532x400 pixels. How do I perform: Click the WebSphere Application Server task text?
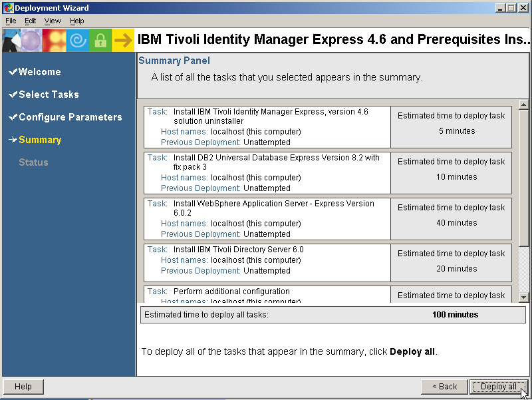click(274, 208)
